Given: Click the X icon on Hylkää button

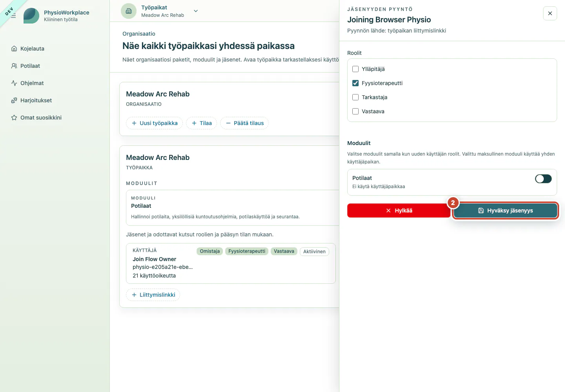Looking at the screenshot, I should (x=388, y=211).
